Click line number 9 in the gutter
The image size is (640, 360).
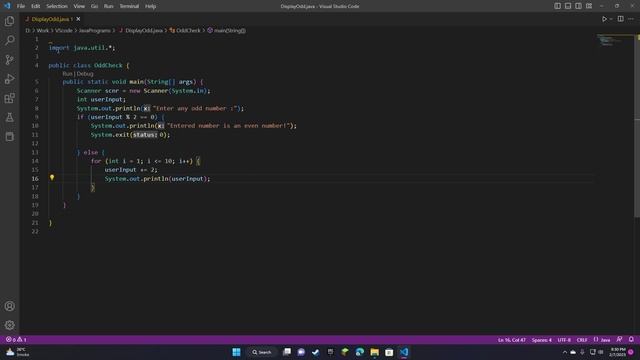click(36, 117)
